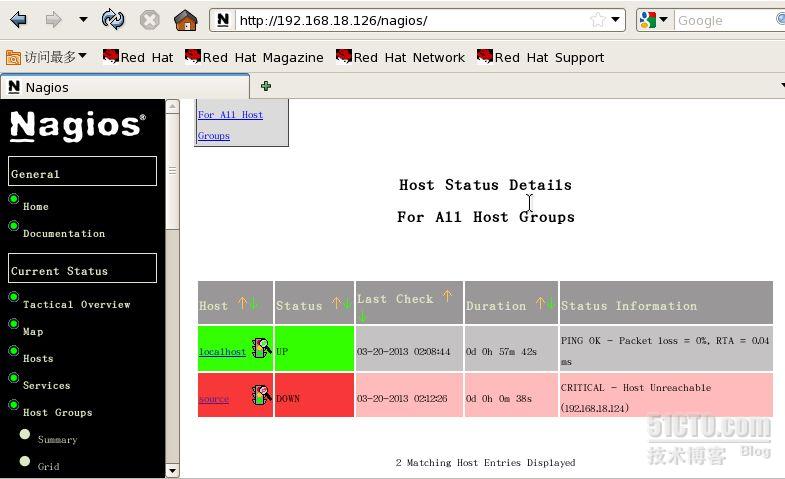
Task: Click the DOWN status cell
Action: coord(314,395)
